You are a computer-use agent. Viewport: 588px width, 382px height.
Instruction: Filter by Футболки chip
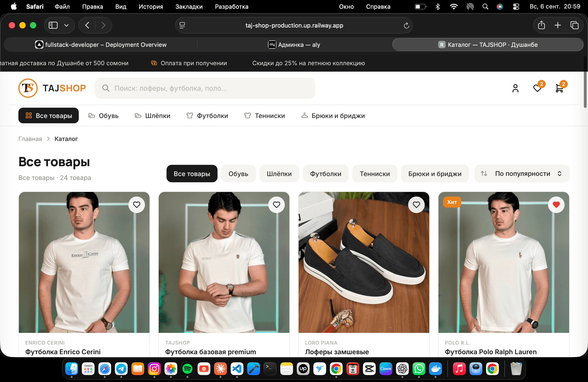point(326,174)
